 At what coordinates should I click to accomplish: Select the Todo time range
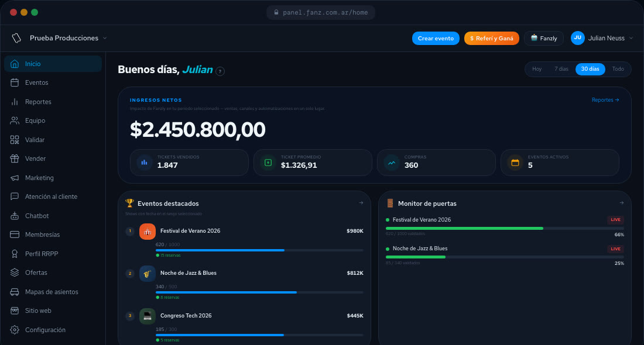(x=618, y=69)
